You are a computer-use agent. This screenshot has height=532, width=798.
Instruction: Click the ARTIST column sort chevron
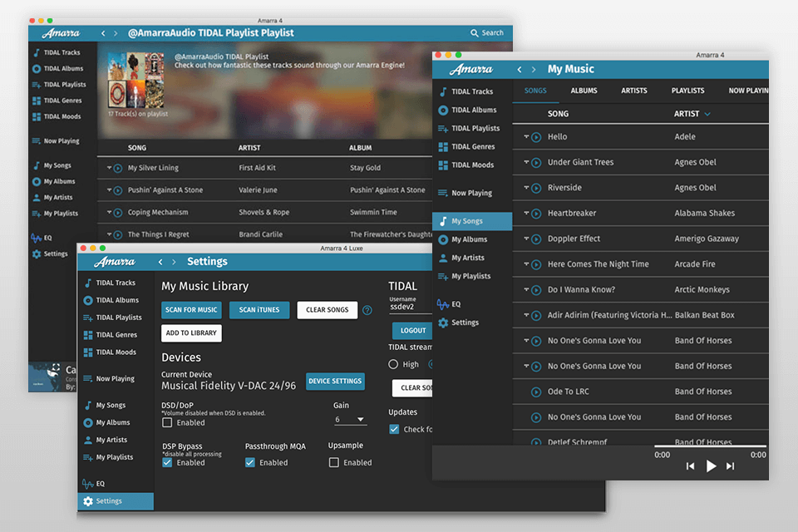(x=707, y=114)
